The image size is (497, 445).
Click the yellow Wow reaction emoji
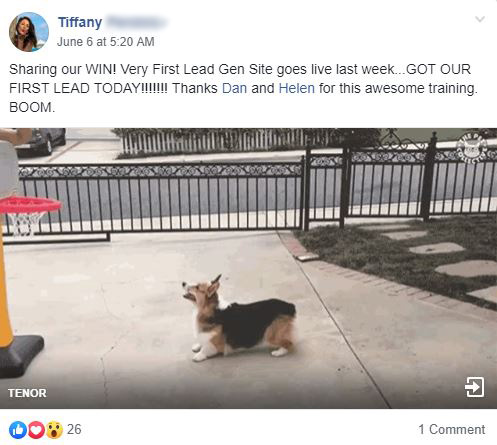pos(54,430)
